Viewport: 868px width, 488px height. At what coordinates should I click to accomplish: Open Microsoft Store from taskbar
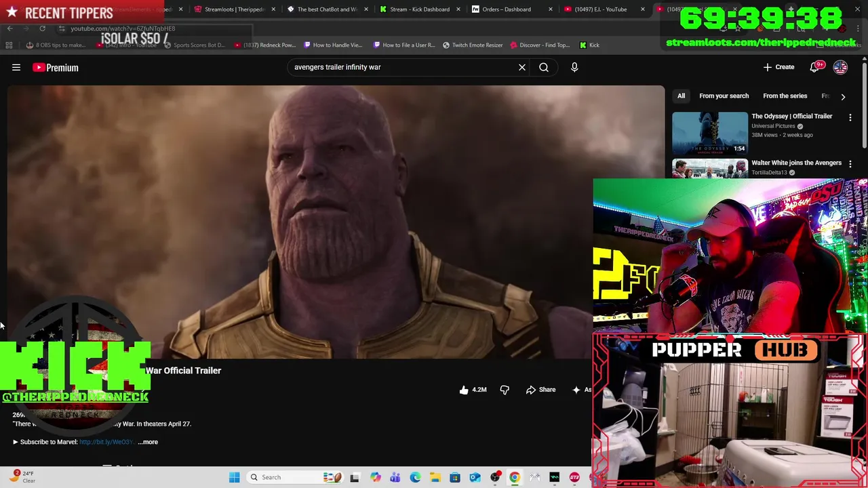[x=455, y=477]
